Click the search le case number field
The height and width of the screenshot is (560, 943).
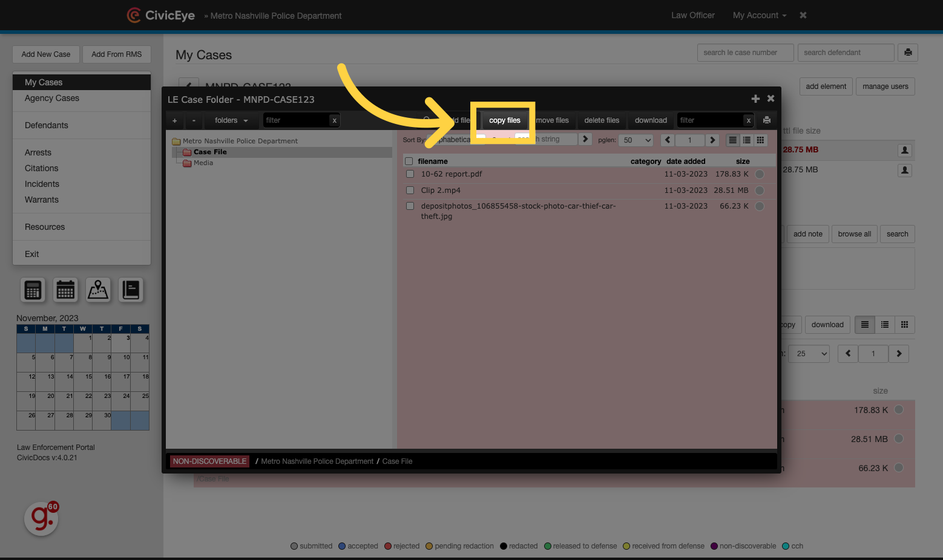click(746, 53)
